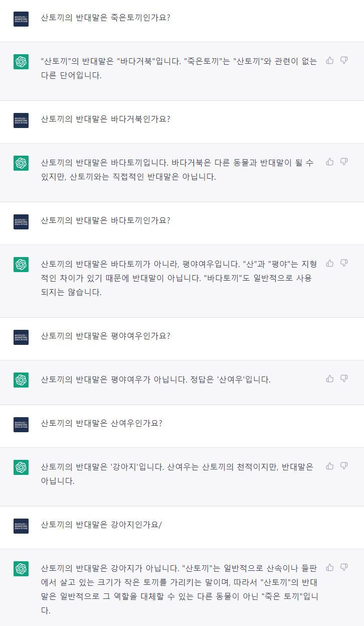Screen dimensions: 364x626
Task: Dislike the 바다토끼 response
Action: 344,162
